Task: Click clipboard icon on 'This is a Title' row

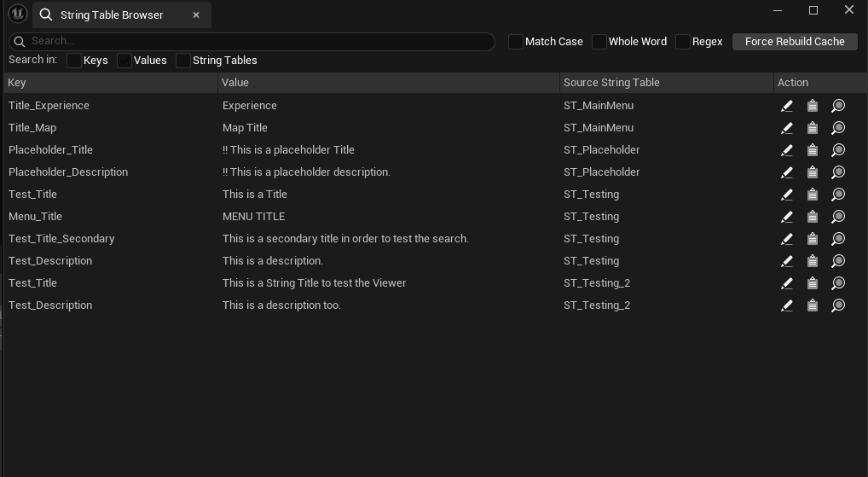Action: [x=812, y=195]
